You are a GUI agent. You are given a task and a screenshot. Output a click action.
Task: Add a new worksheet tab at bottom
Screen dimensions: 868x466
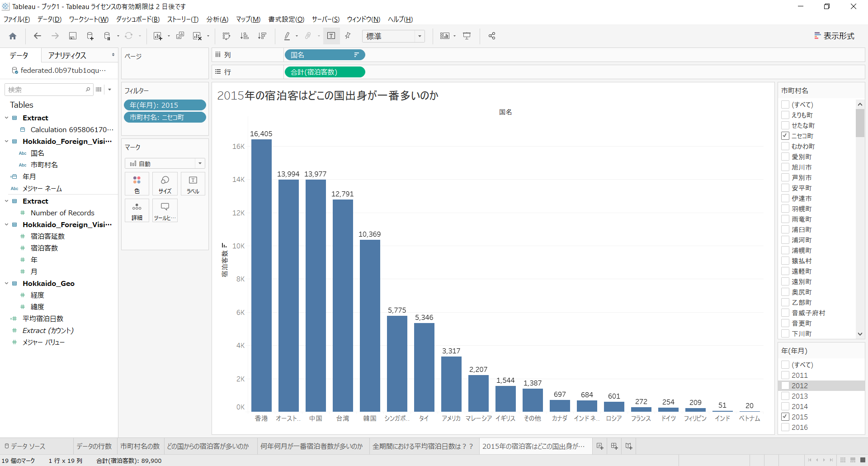(600, 446)
